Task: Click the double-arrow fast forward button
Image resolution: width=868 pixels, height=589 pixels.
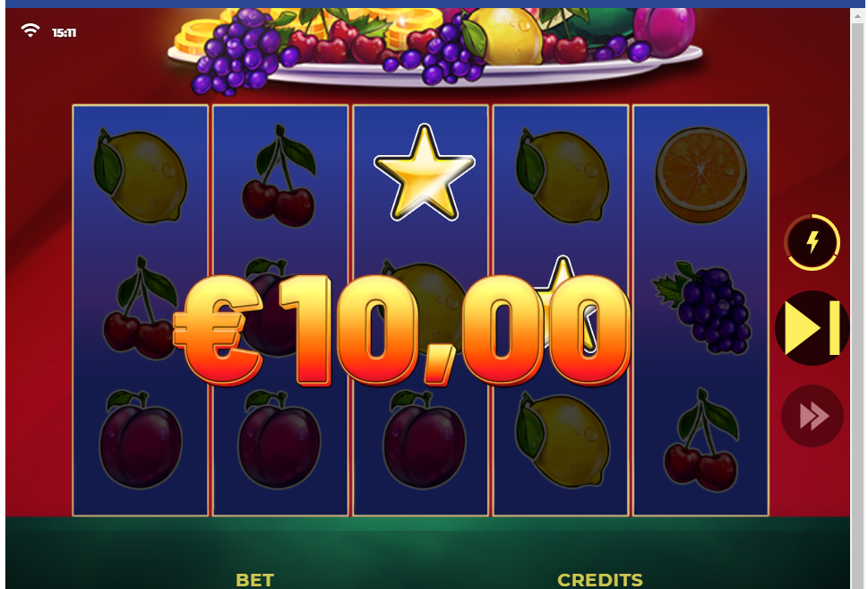Action: pos(812,416)
